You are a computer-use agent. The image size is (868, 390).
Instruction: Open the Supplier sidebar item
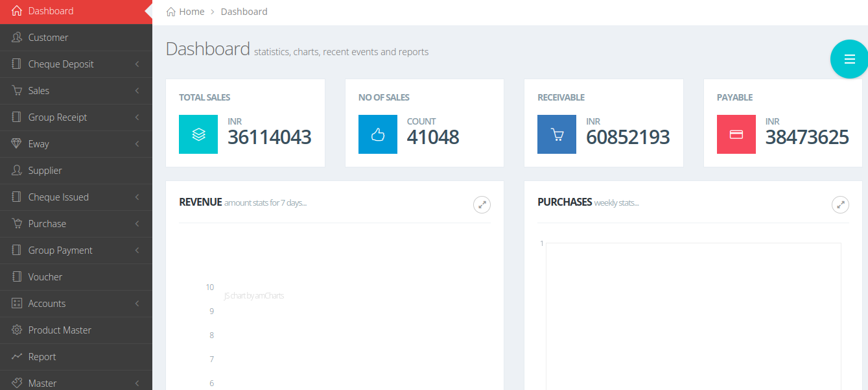point(45,171)
